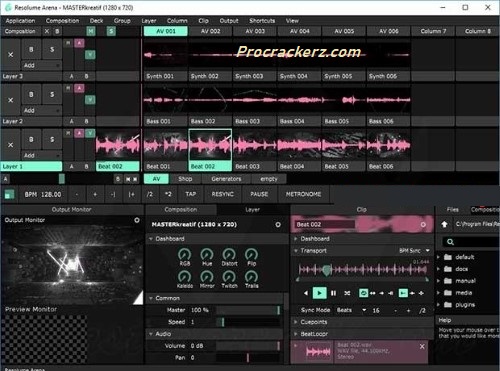
Task: Trigger column AV 002
Action: coord(210,31)
